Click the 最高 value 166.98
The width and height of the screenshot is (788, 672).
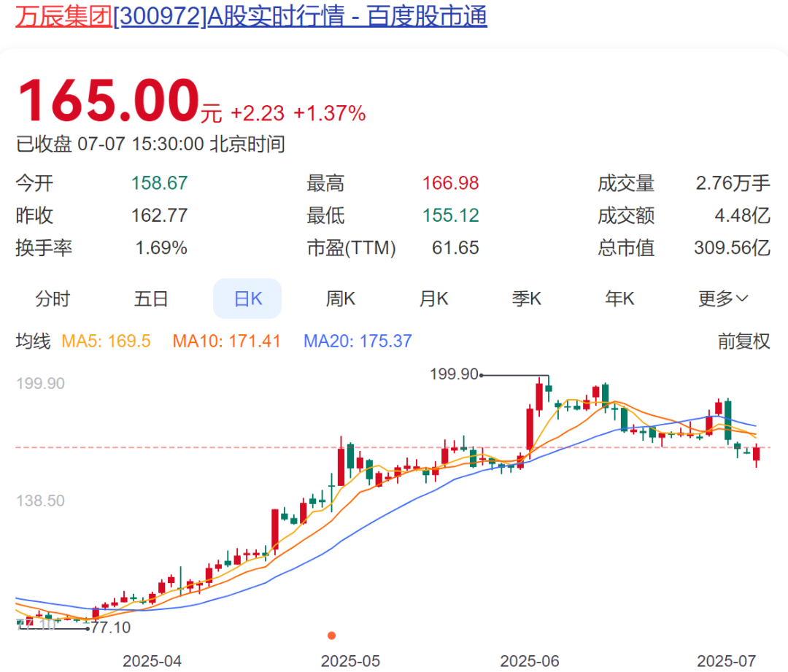pos(450,183)
